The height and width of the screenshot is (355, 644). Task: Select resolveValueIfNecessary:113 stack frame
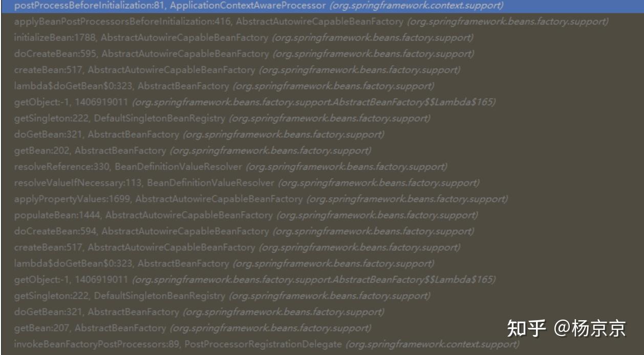(x=322, y=183)
